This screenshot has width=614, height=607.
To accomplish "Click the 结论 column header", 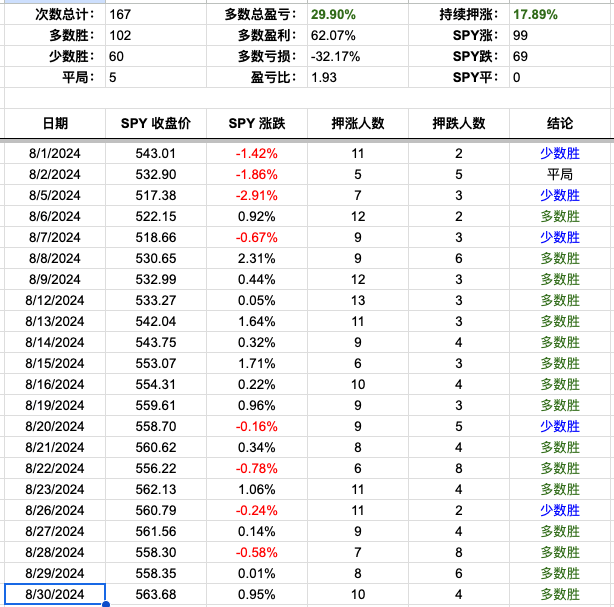I will tap(560, 123).
